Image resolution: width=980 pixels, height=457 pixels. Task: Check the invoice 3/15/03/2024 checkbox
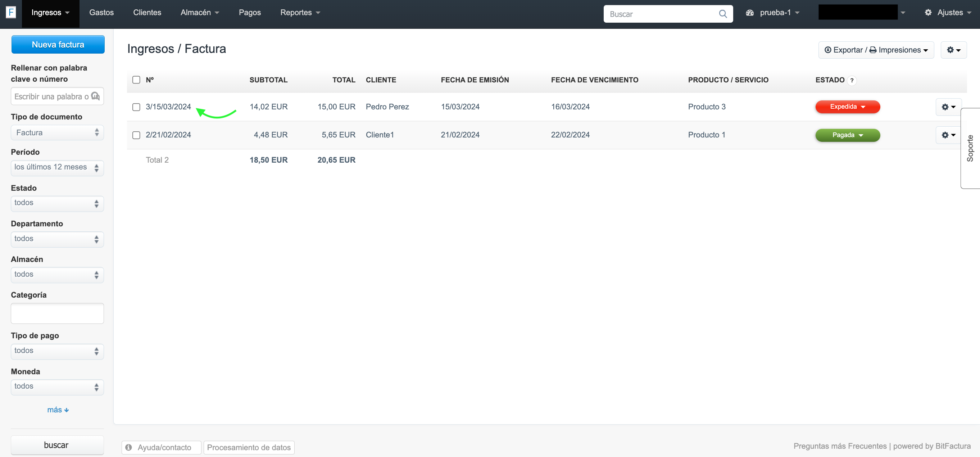click(136, 107)
